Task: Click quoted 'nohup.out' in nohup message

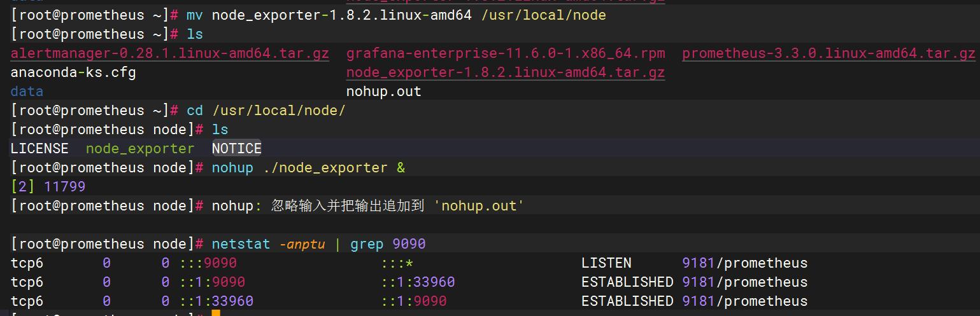Action: [478, 206]
